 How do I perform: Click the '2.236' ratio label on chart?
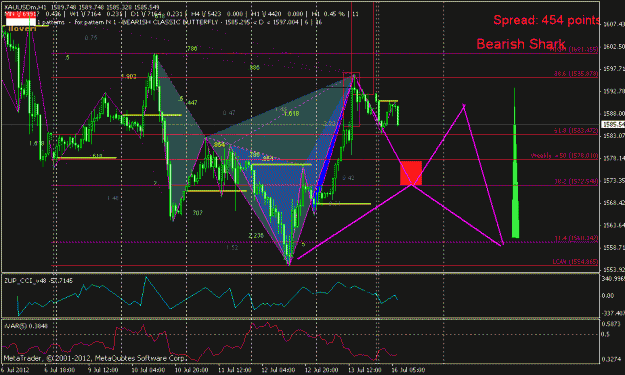pos(256,236)
